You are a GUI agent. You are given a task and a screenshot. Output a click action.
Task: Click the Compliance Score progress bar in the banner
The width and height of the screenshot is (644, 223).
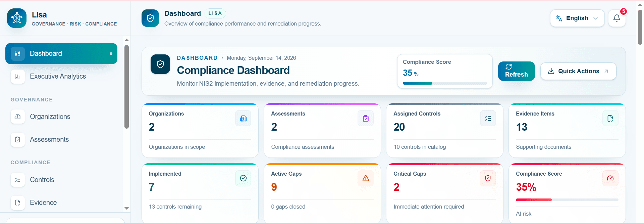click(445, 83)
